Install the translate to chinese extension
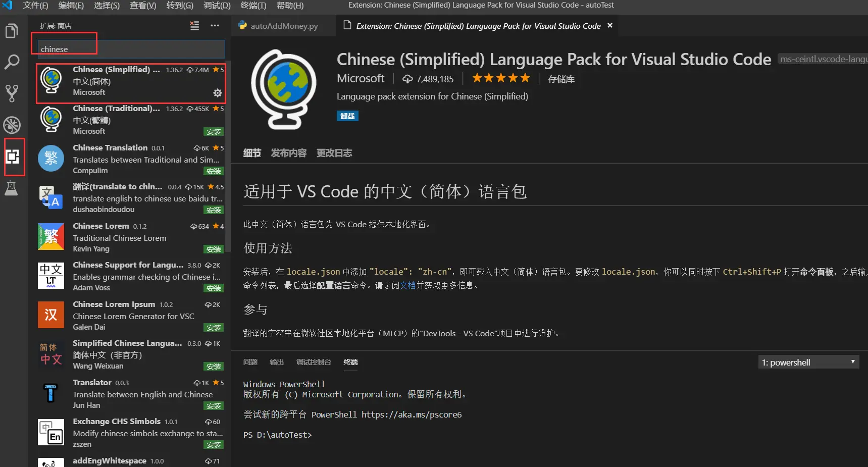Screen dimensions: 868x467 (x=214, y=210)
